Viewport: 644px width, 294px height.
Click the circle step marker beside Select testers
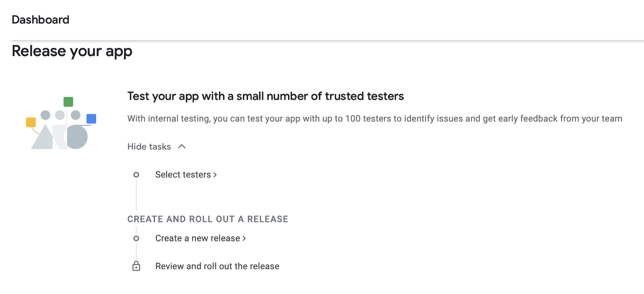point(136,175)
